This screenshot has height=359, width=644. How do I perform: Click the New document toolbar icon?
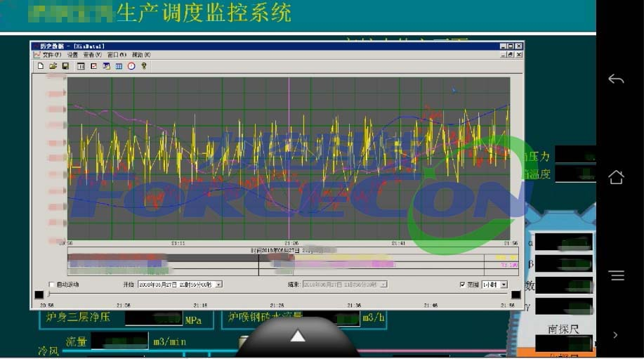40,66
